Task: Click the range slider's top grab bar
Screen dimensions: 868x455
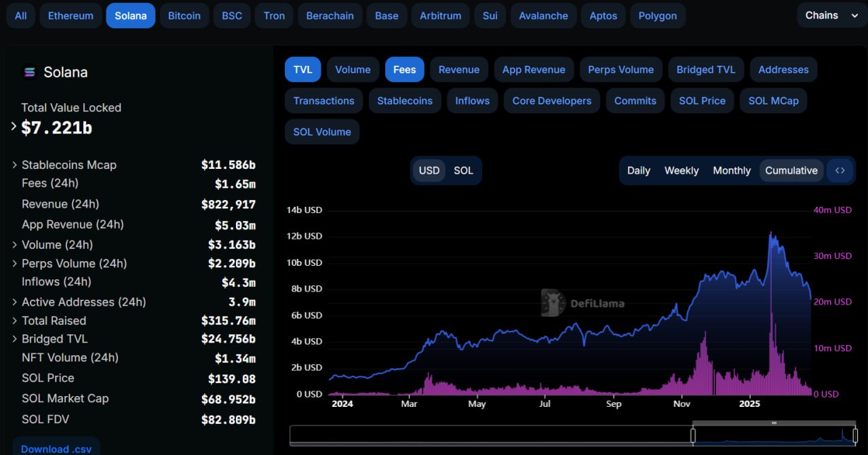Action: [x=774, y=423]
